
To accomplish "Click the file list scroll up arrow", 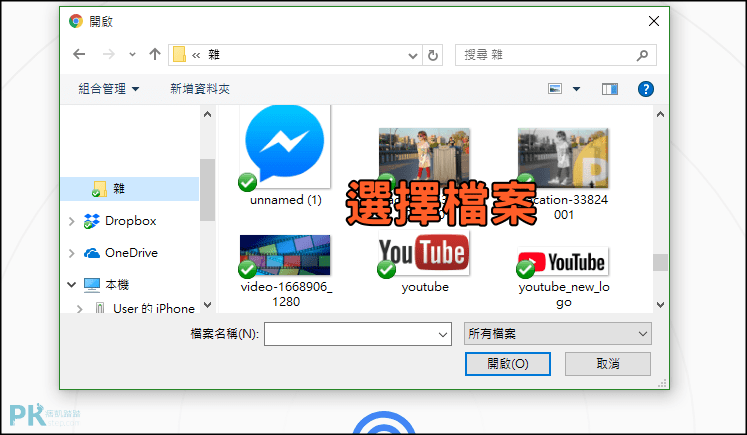I will [660, 114].
